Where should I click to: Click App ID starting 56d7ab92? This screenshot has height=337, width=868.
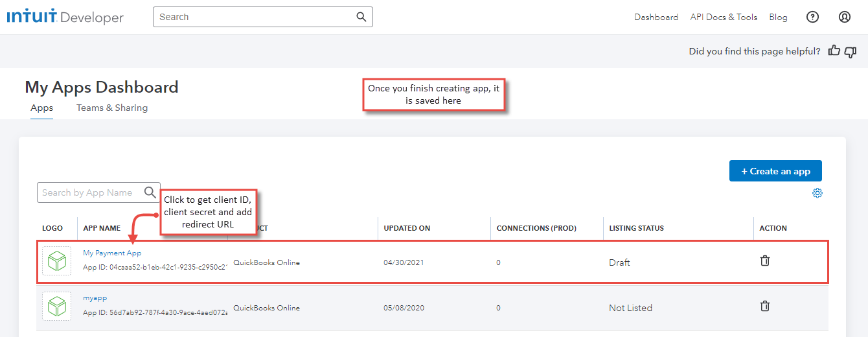coord(155,312)
